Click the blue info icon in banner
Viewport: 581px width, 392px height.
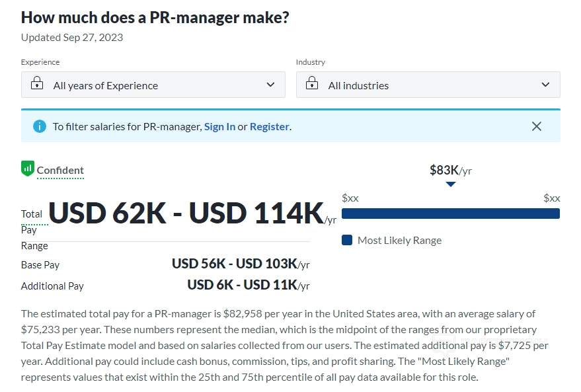click(x=39, y=126)
